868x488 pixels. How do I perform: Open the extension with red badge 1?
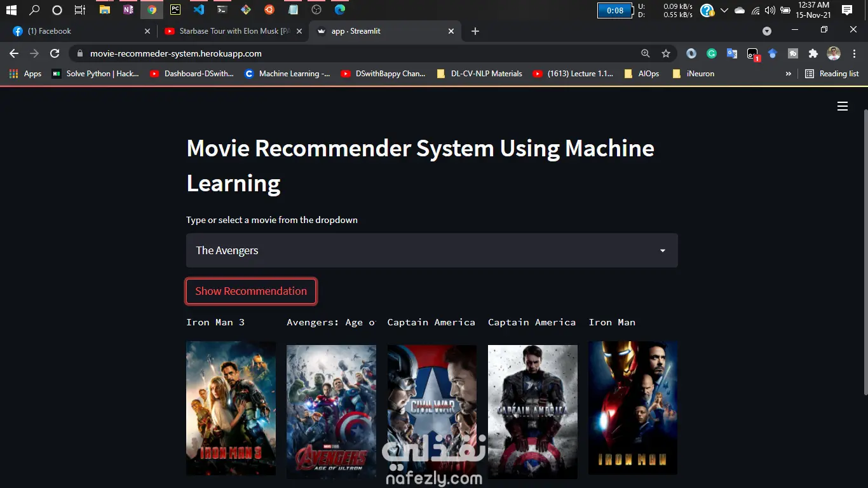tap(752, 55)
